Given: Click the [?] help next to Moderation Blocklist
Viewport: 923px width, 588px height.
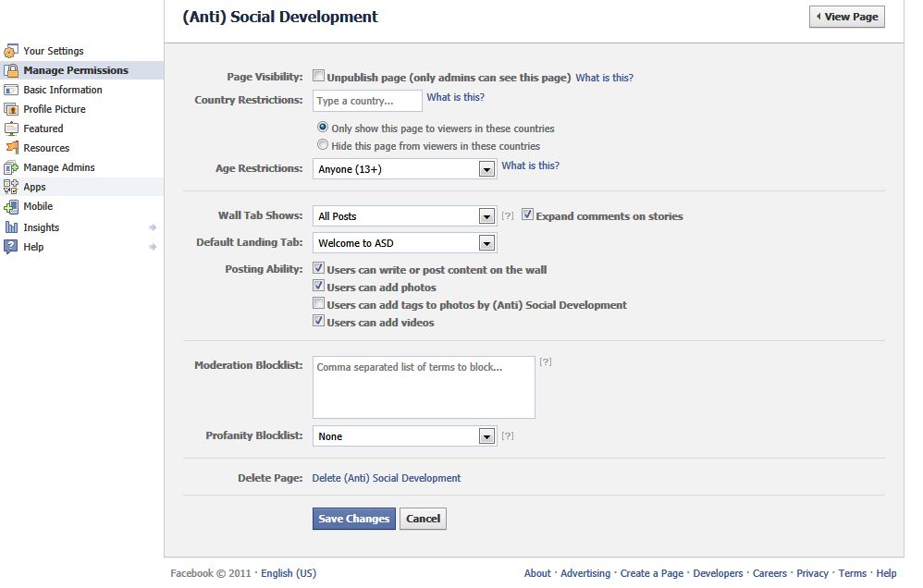Looking at the screenshot, I should click(546, 361).
